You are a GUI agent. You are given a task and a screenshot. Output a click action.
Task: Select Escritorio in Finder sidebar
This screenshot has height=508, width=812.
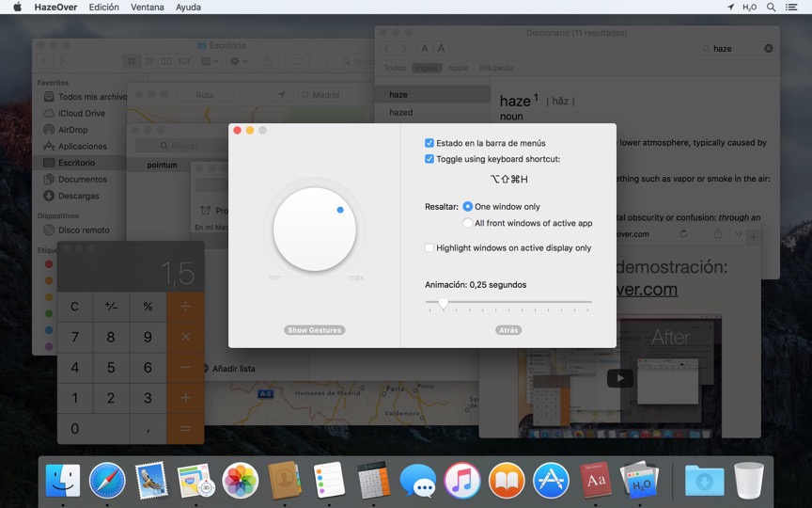click(79, 163)
